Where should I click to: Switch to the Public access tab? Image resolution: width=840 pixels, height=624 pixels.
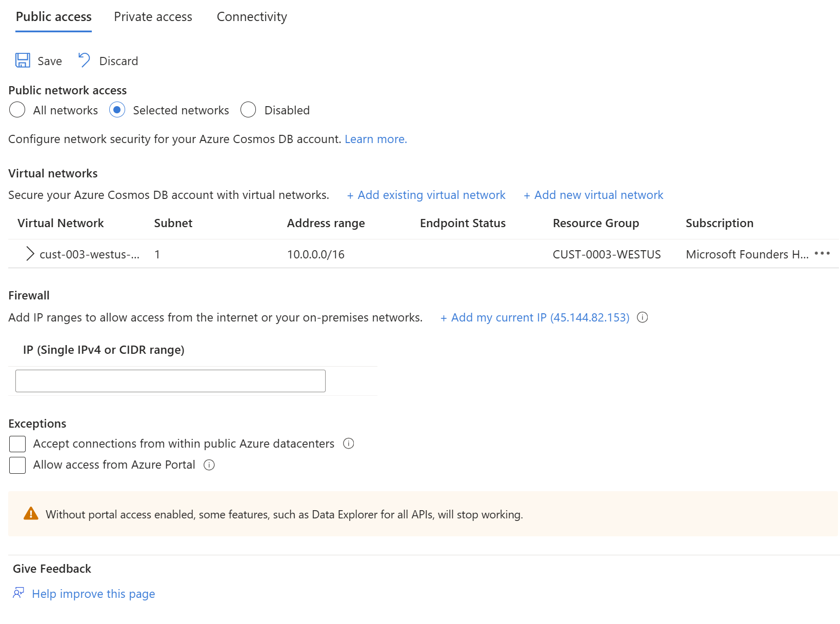tap(54, 17)
